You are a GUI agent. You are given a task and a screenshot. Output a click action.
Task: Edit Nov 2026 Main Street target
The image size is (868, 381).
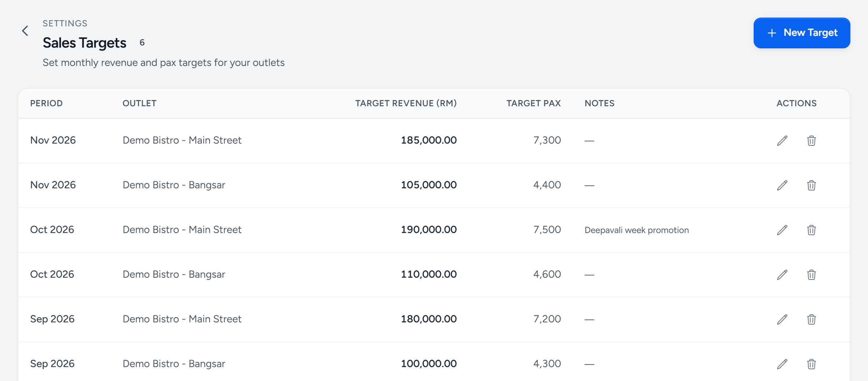pos(782,141)
